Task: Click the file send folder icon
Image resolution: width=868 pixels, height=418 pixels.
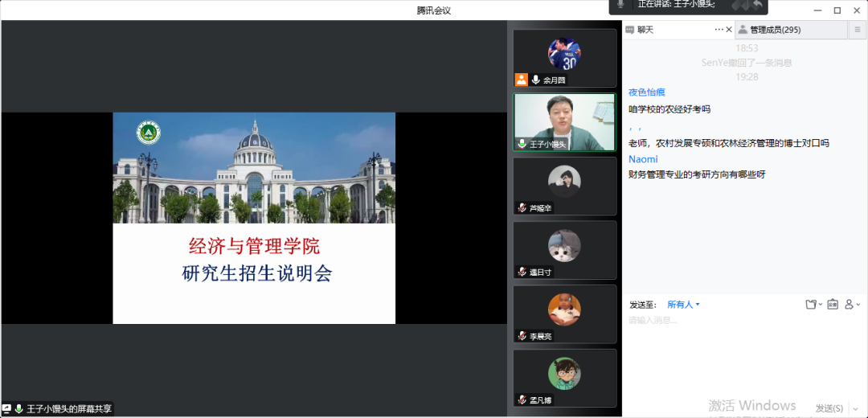Action: tap(812, 305)
